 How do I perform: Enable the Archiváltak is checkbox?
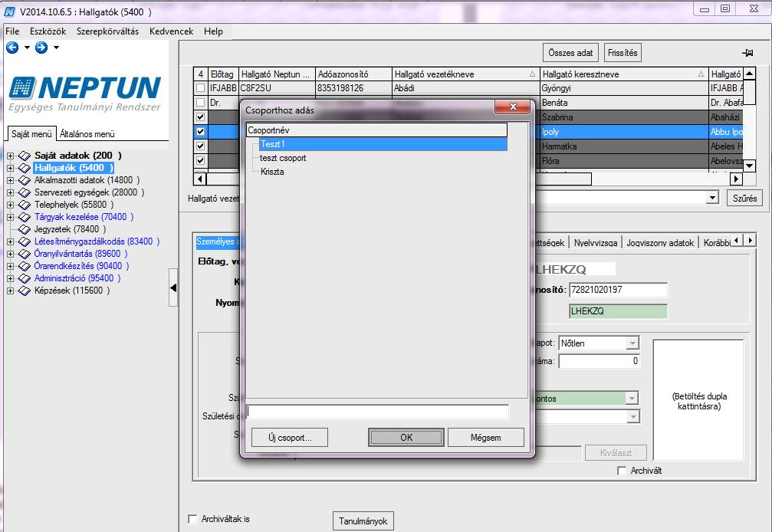[x=193, y=519]
